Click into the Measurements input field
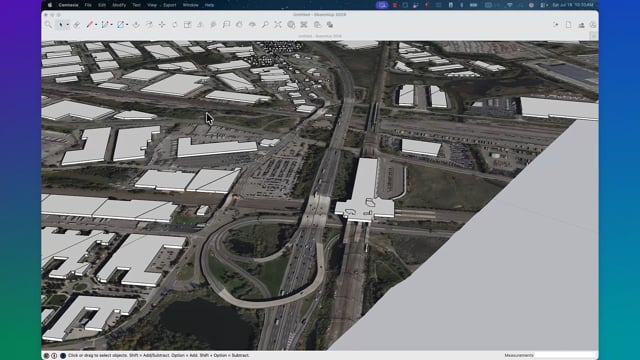640x360 pixels. point(566,356)
